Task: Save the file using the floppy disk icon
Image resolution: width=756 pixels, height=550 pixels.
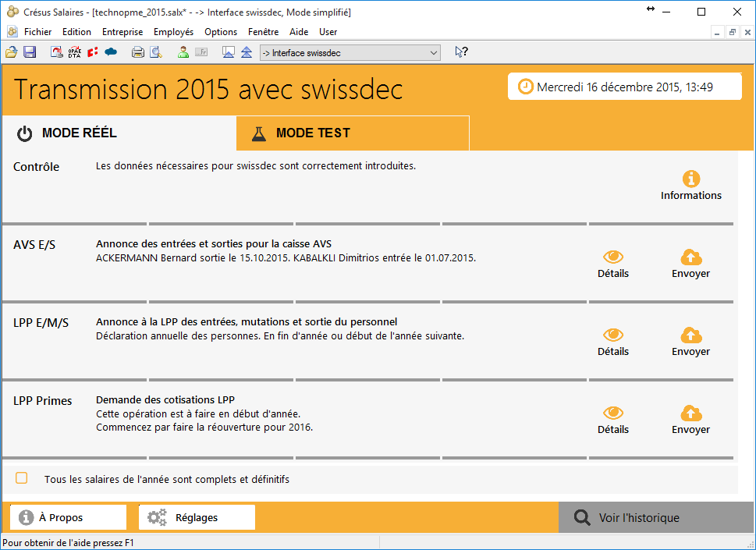Action: pyautogui.click(x=30, y=52)
